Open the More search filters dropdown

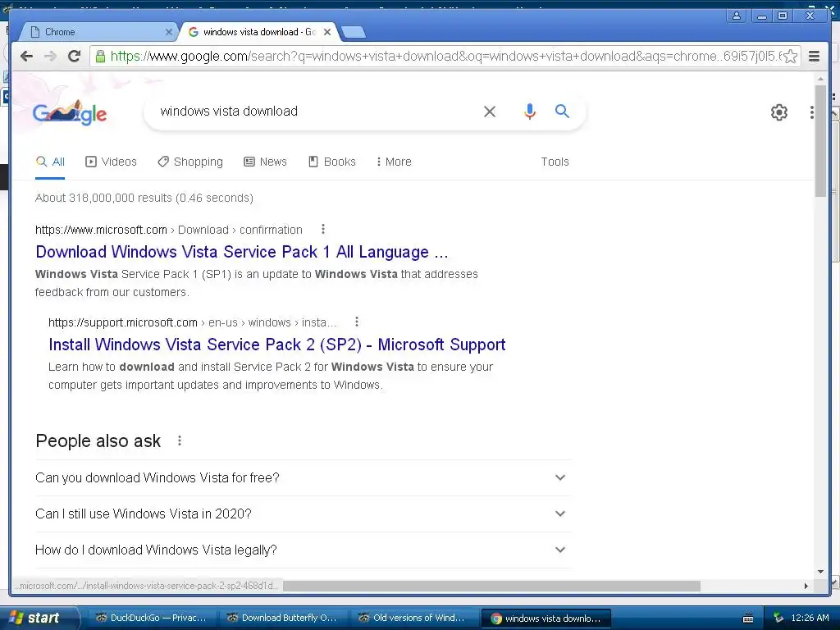(394, 162)
